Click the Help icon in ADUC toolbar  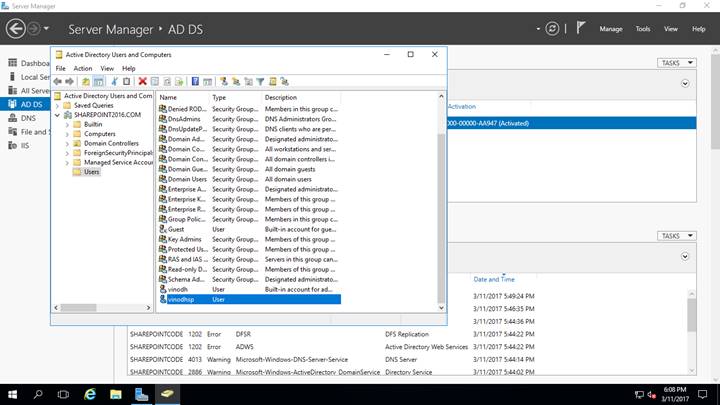pos(195,81)
